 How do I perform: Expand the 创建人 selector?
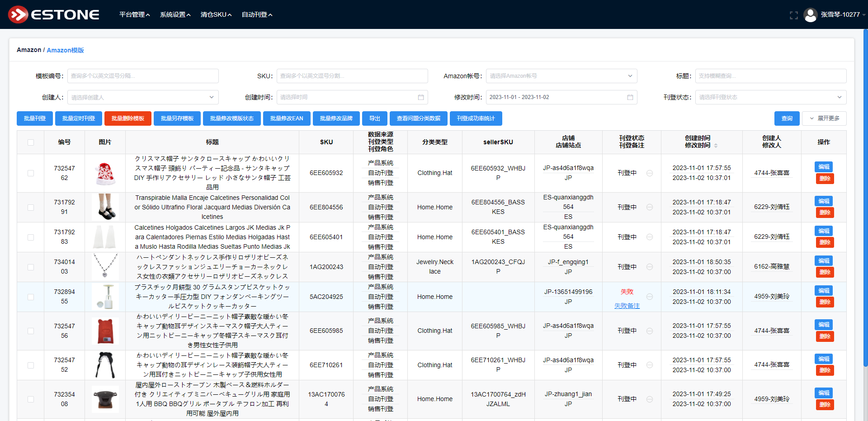[143, 97]
